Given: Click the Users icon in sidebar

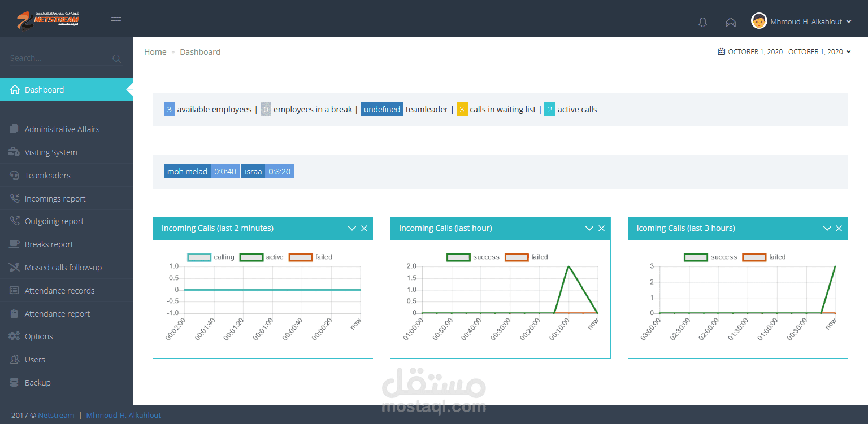Looking at the screenshot, I should pyautogui.click(x=14, y=359).
